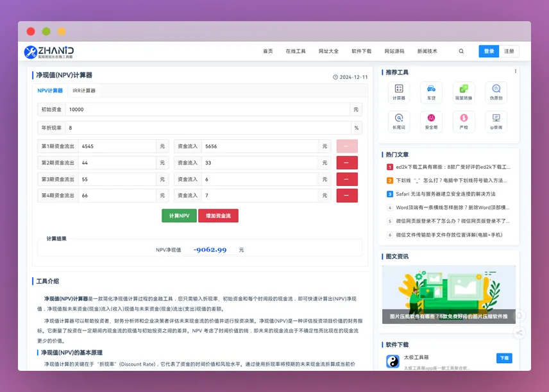Open the ip查询 lookup tool icon

(x=496, y=121)
